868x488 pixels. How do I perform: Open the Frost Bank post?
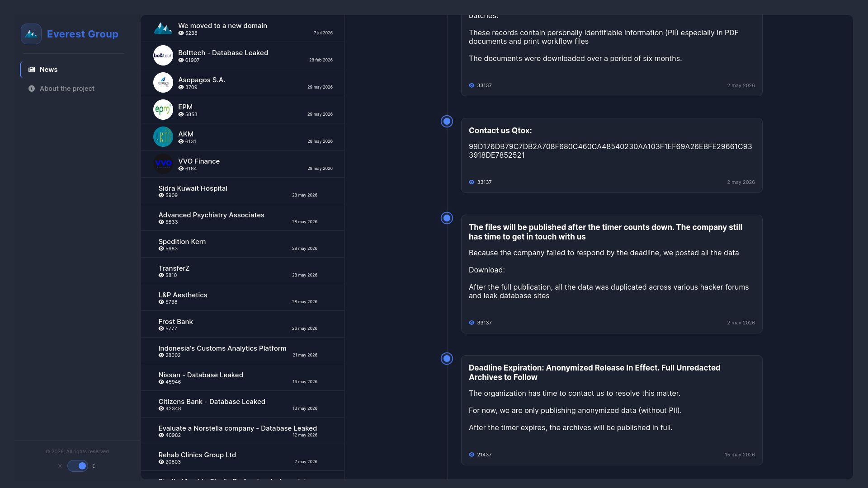tap(242, 324)
